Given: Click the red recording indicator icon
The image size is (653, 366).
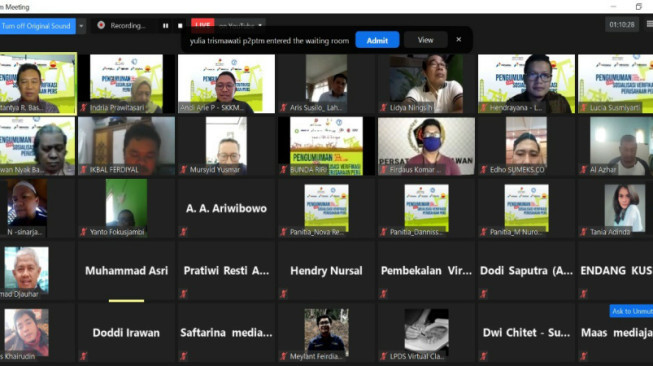Looking at the screenshot, I should click(101, 25).
